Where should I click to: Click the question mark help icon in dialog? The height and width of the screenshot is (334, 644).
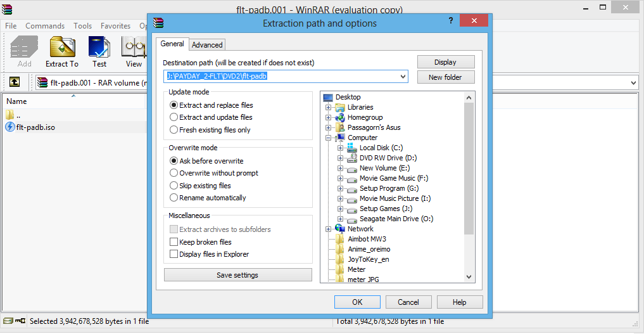[451, 20]
